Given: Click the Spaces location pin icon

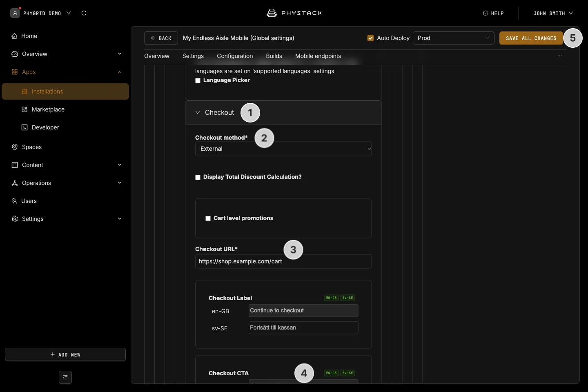Looking at the screenshot, I should pyautogui.click(x=15, y=147).
